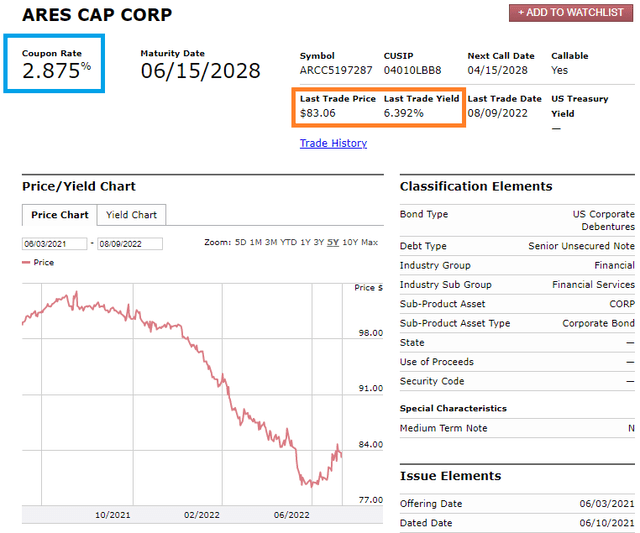Set chart zoom to 10Y

(x=350, y=242)
